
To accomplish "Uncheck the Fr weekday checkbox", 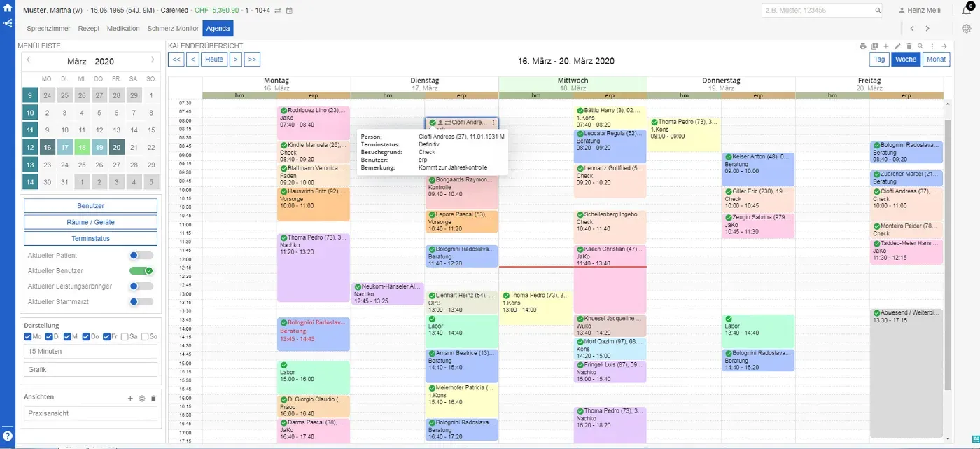I will (106, 337).
